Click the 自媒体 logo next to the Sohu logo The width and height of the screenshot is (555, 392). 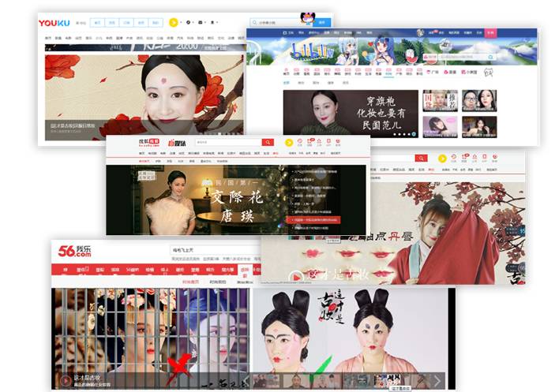tap(177, 143)
